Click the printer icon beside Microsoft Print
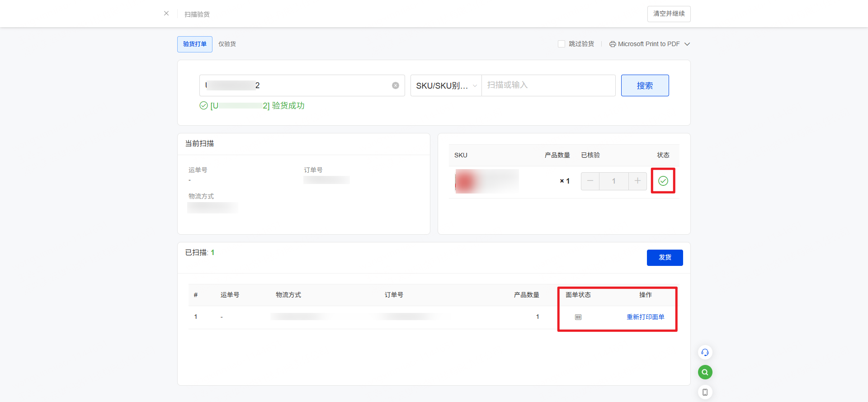This screenshot has height=402, width=868. click(612, 44)
